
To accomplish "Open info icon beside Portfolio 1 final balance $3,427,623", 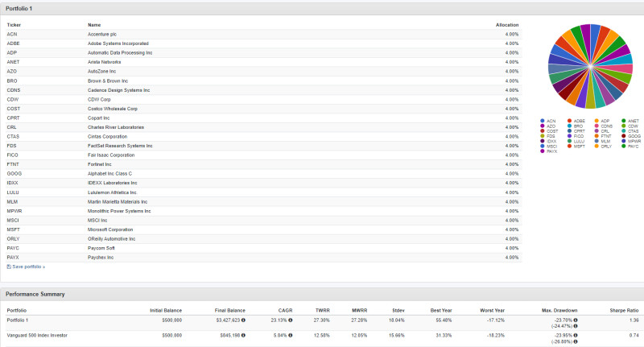I will [x=243, y=320].
